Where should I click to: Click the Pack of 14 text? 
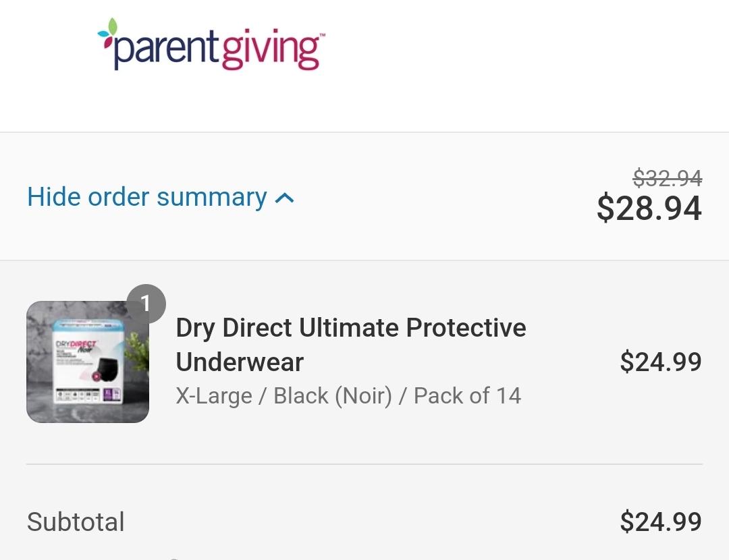[467, 396]
